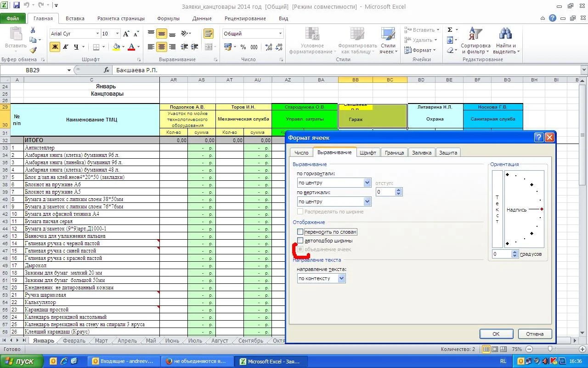Click the Cut scissors icon
Viewport: 588px width, 368px height.
tap(33, 30)
